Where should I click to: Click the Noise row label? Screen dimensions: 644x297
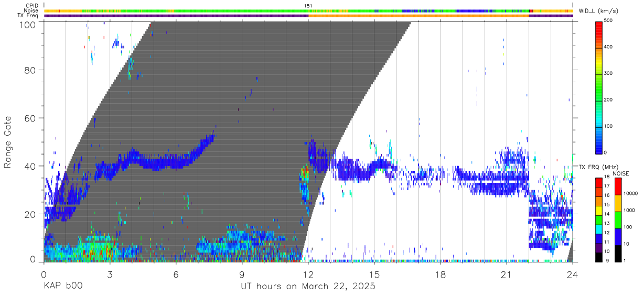click(x=31, y=10)
